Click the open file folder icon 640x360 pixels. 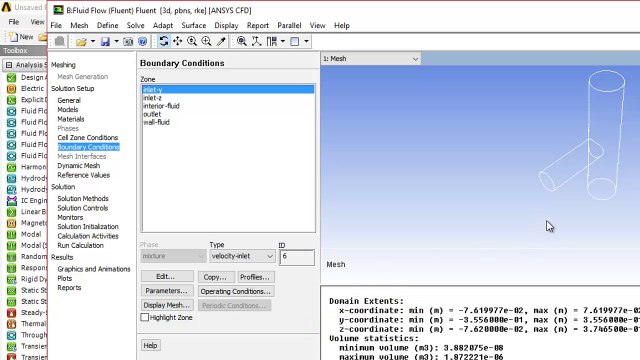[81, 42]
